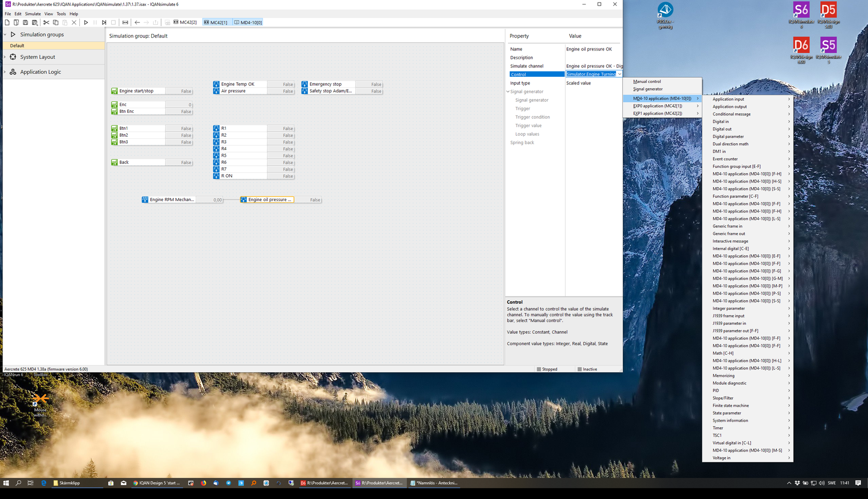Expand the System Layout section

coord(5,57)
